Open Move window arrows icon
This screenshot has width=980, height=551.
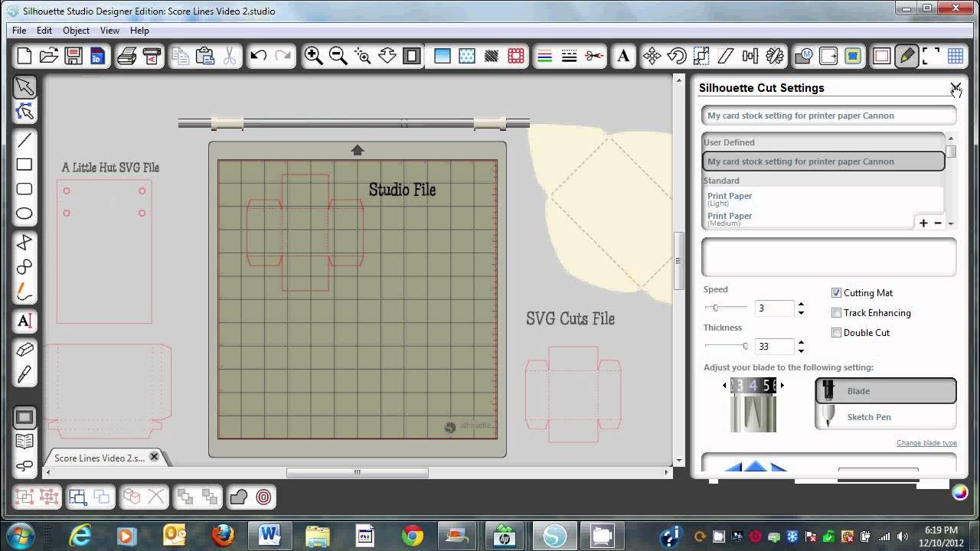click(652, 56)
